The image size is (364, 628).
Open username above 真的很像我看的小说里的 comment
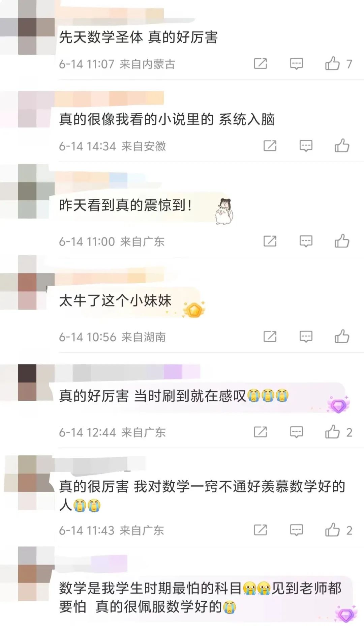point(109,98)
